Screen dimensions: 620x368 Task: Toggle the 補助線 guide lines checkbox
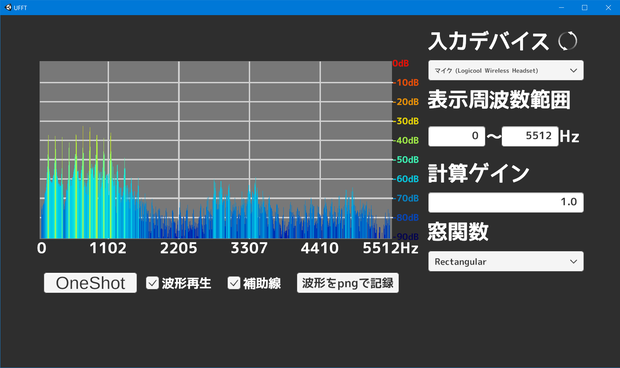pos(234,283)
